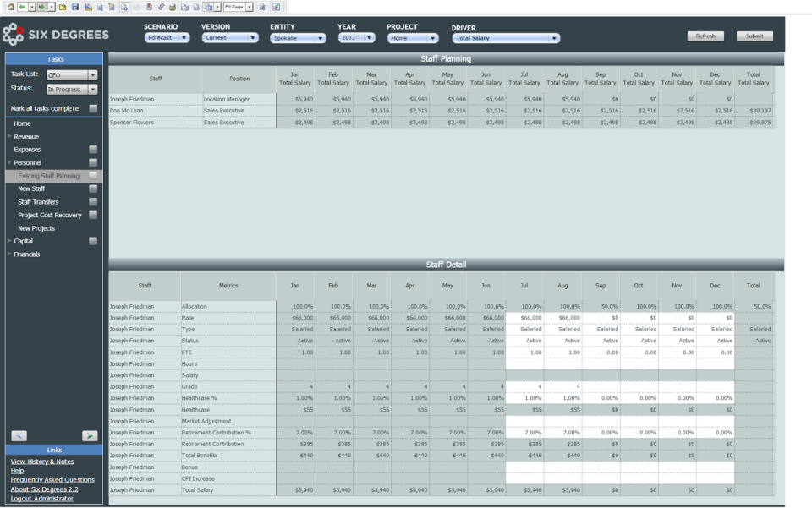Open the New Staff task
This screenshot has height=508, width=812.
click(31, 188)
